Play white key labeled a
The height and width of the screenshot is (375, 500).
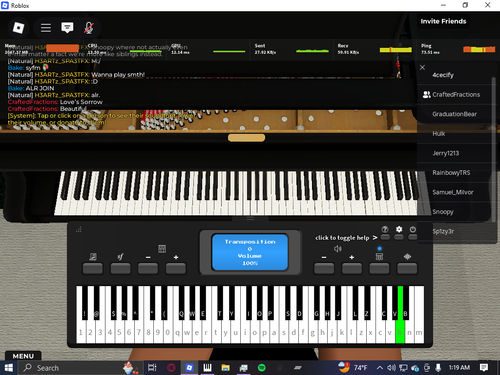pos(274,332)
